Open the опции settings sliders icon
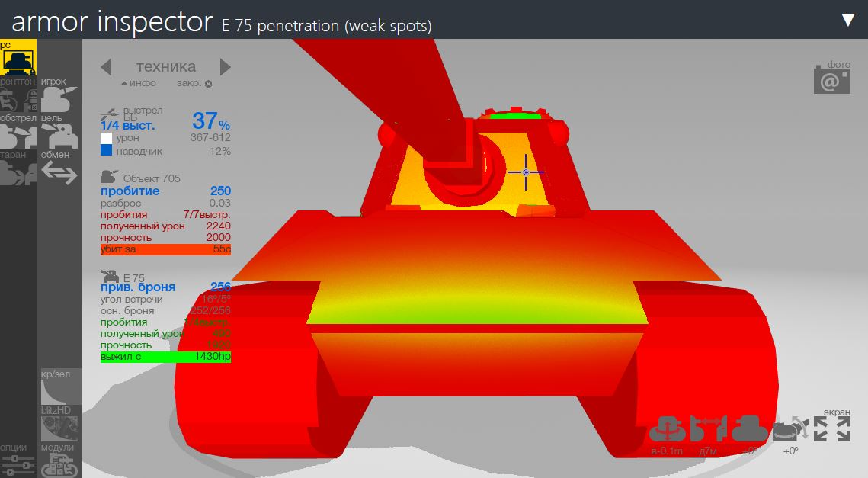 (18, 465)
